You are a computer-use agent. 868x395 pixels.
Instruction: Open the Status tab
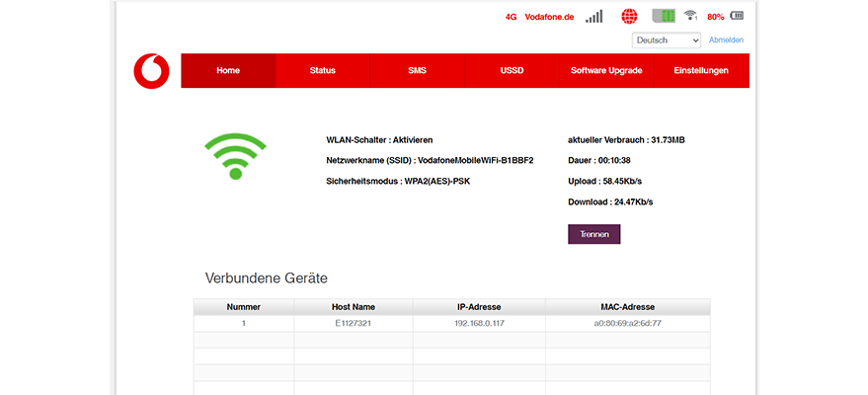click(323, 71)
